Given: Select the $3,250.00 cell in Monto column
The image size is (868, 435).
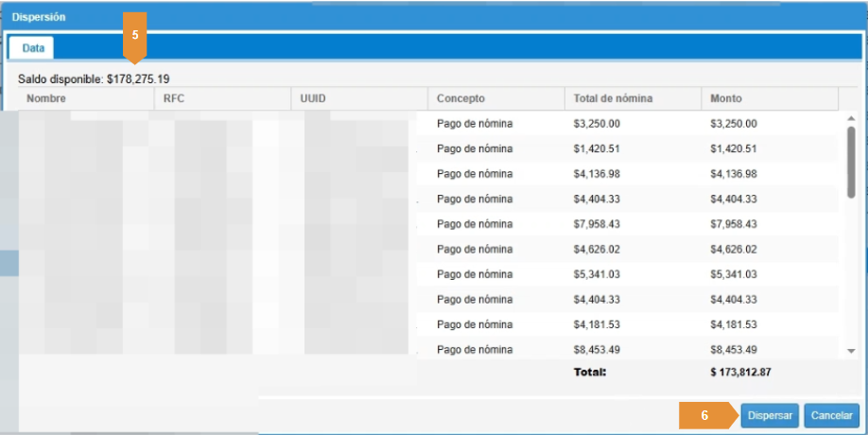Looking at the screenshot, I should point(734,123).
